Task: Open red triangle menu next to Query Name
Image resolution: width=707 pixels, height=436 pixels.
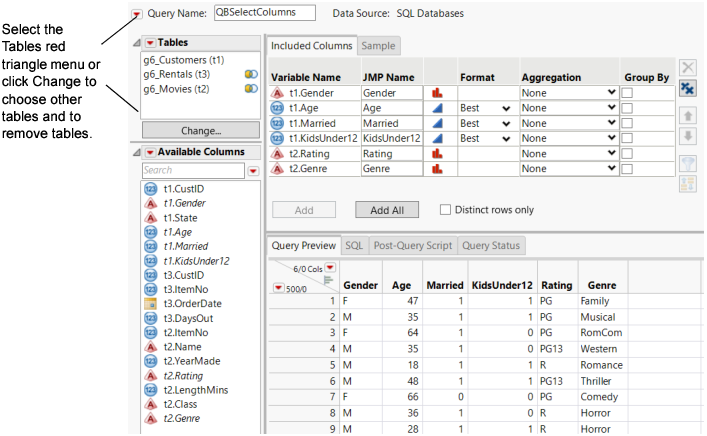Action: tap(137, 13)
